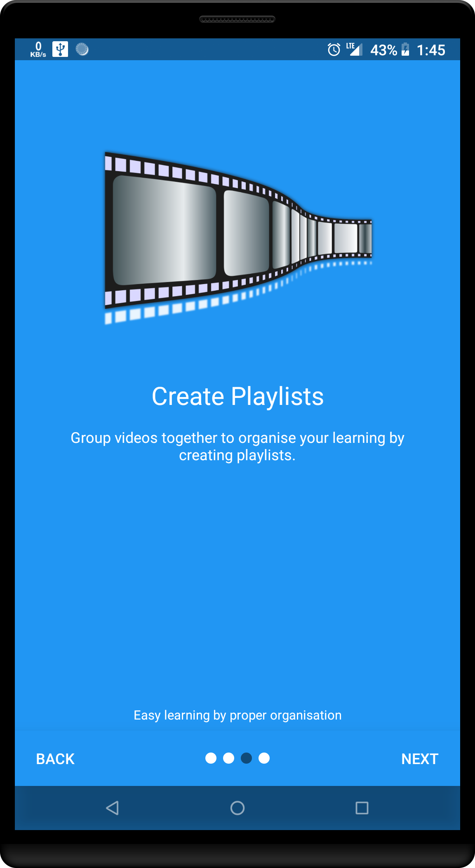The width and height of the screenshot is (475, 868).
Task: Tap the USB notification icon in status bar
Action: 60,49
